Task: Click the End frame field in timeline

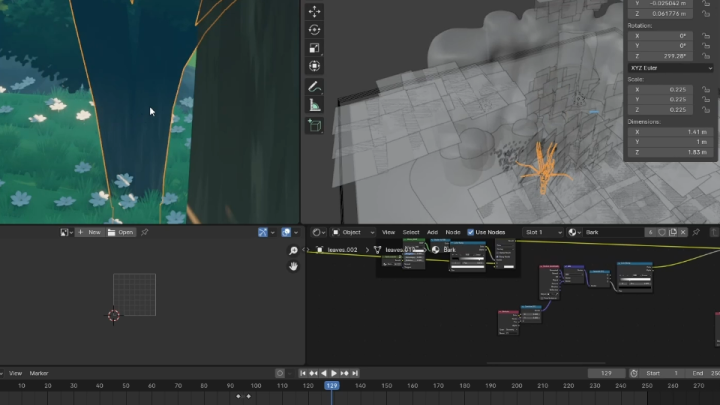Action: click(x=705, y=373)
